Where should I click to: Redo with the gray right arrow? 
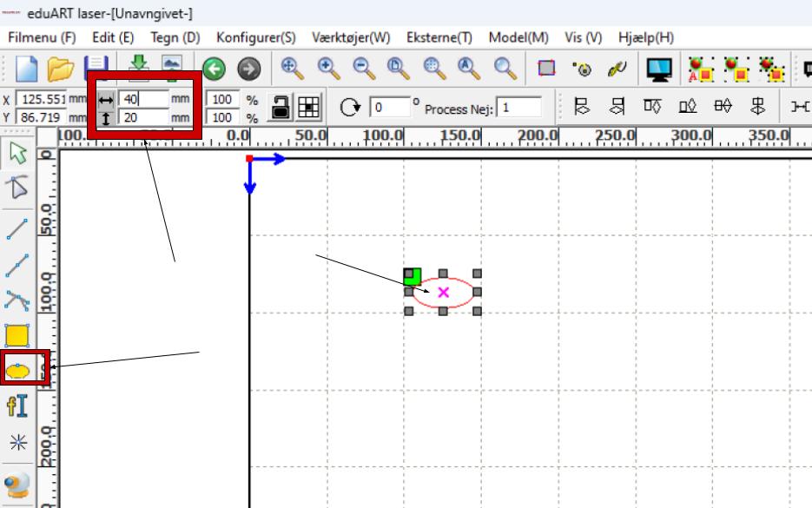pos(249,69)
